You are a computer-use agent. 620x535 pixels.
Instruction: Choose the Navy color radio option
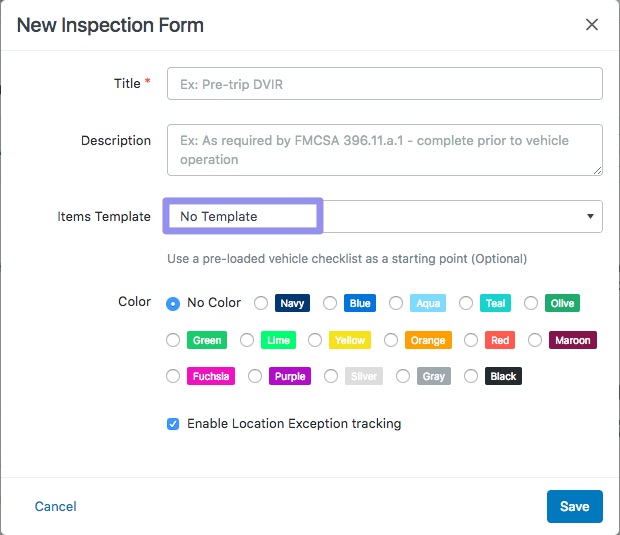tap(261, 303)
